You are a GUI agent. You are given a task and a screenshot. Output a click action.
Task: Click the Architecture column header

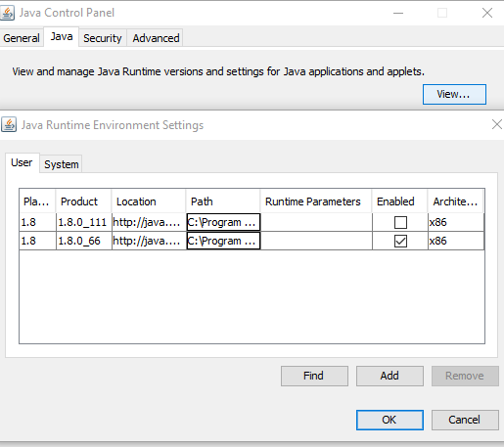tap(456, 201)
